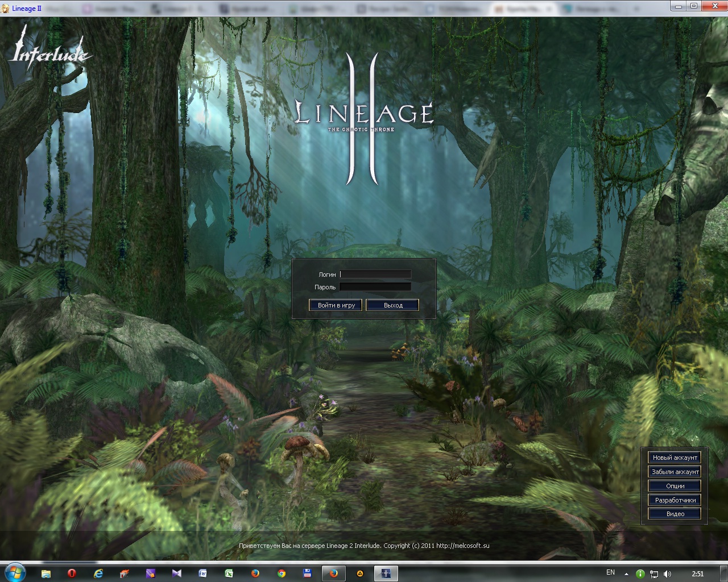Switch to the highlighted Firefox taskbar button
728x582 pixels.
pyautogui.click(x=334, y=573)
